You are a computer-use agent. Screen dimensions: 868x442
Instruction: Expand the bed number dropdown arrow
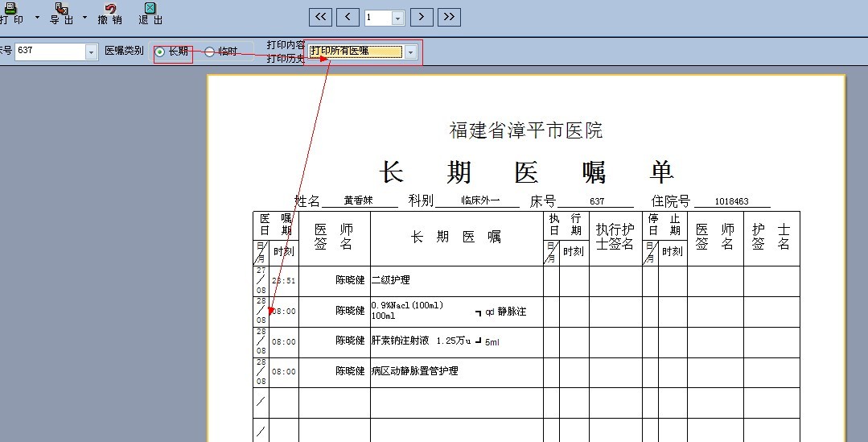(92, 52)
